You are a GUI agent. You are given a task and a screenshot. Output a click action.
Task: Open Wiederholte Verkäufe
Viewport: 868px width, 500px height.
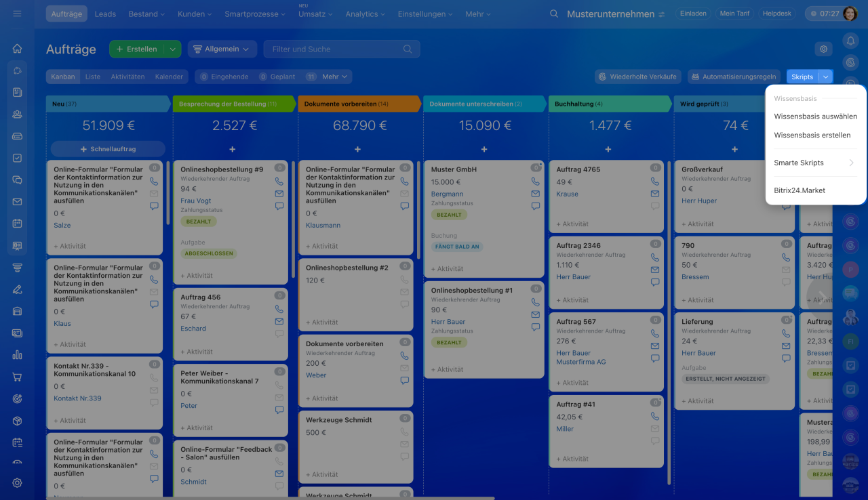pos(637,77)
